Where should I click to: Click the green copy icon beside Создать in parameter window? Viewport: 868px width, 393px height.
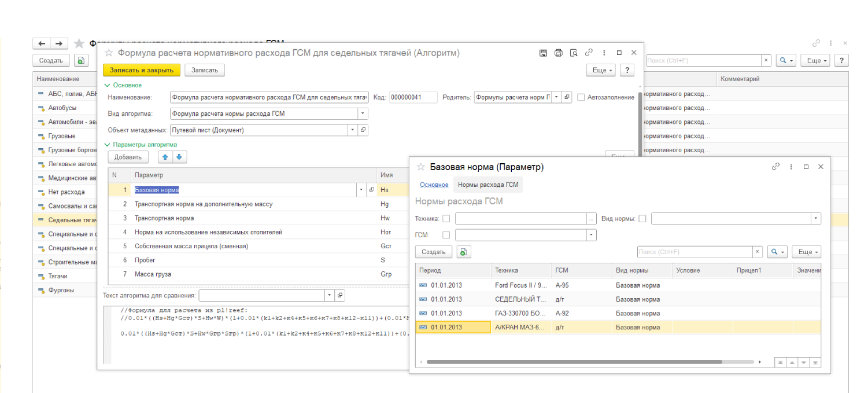click(x=463, y=252)
